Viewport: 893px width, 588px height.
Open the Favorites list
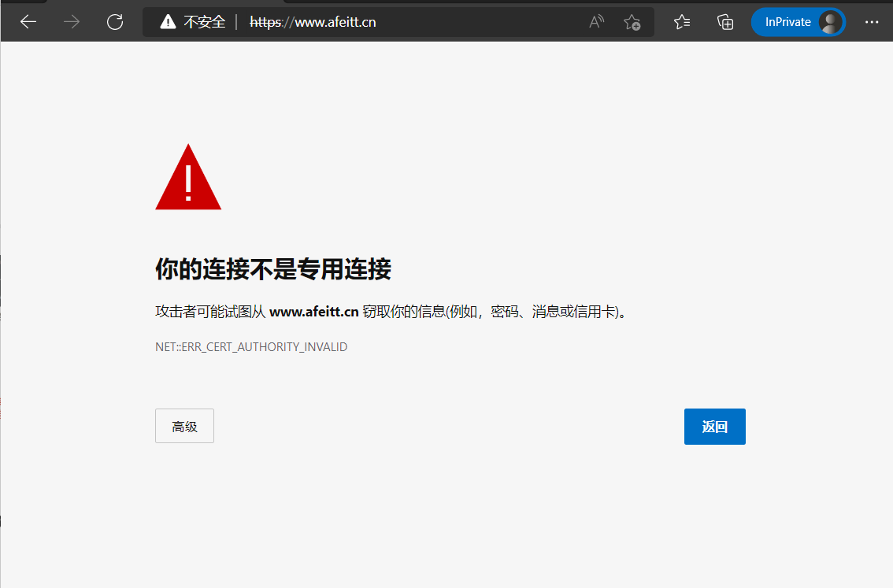[x=681, y=22]
